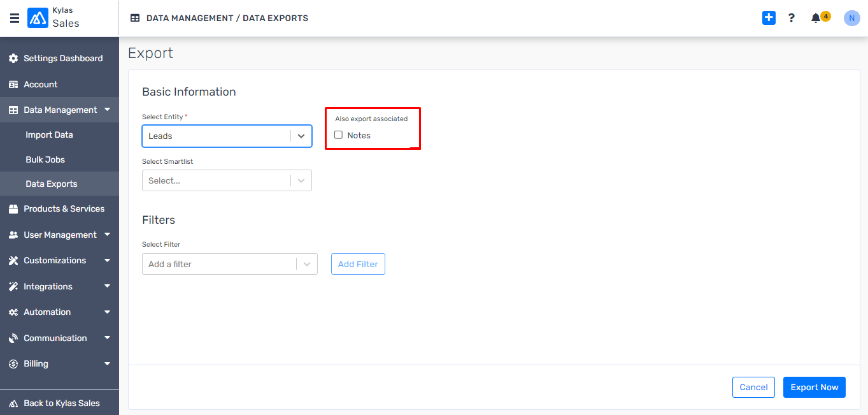
Task: Click the notification count badge 4
Action: point(825,16)
